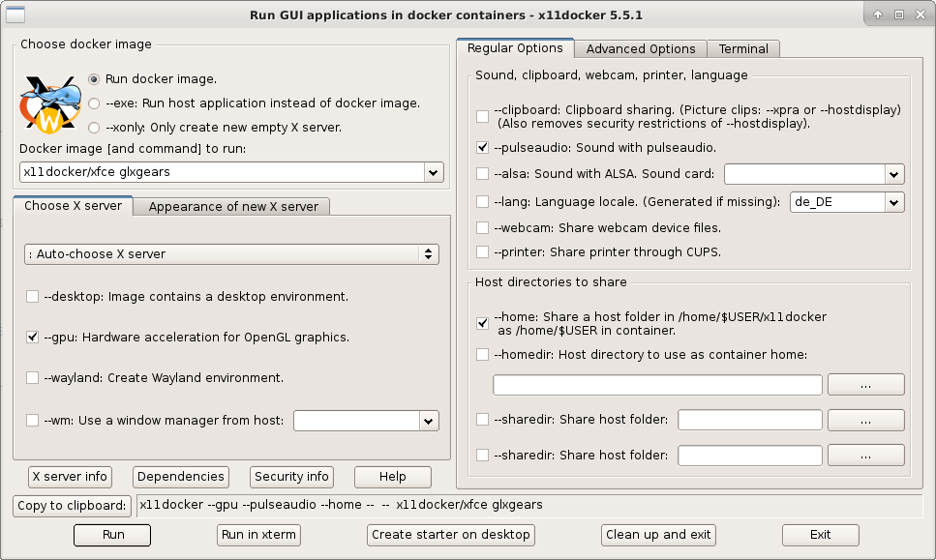
Task: Enable the first --sharedir checkbox
Action: click(482, 419)
